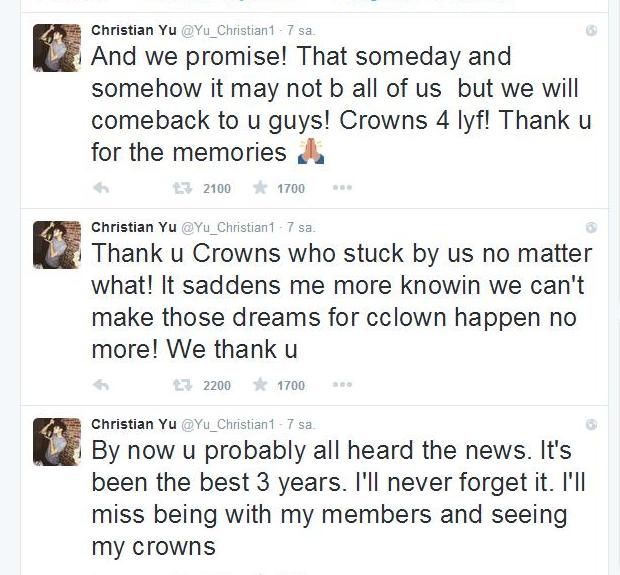Expand the three-dot menu on "Thank u Crowns" tweet

(x=342, y=385)
